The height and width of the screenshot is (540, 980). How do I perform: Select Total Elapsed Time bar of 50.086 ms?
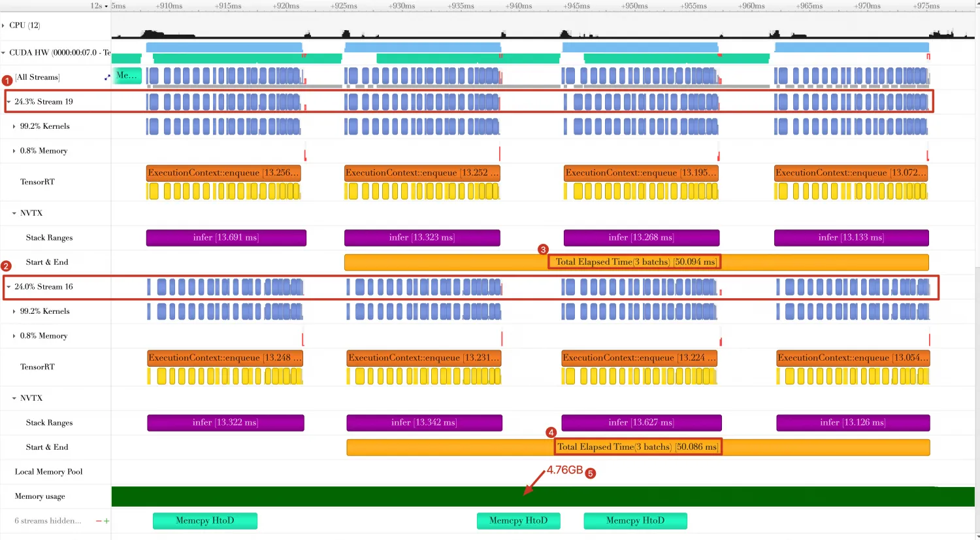(x=638, y=447)
